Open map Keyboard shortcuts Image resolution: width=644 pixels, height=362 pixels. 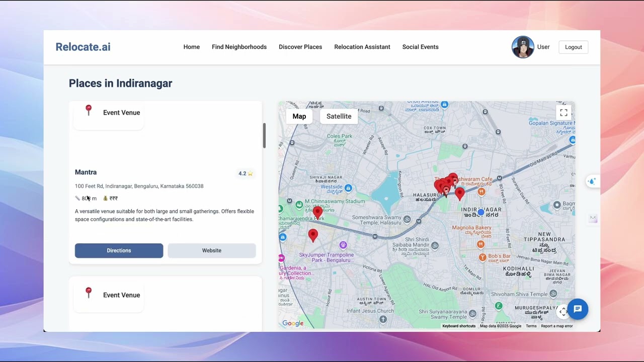coord(459,326)
